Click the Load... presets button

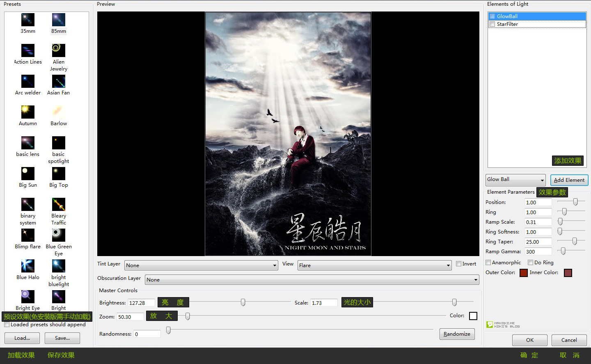tap(22, 338)
